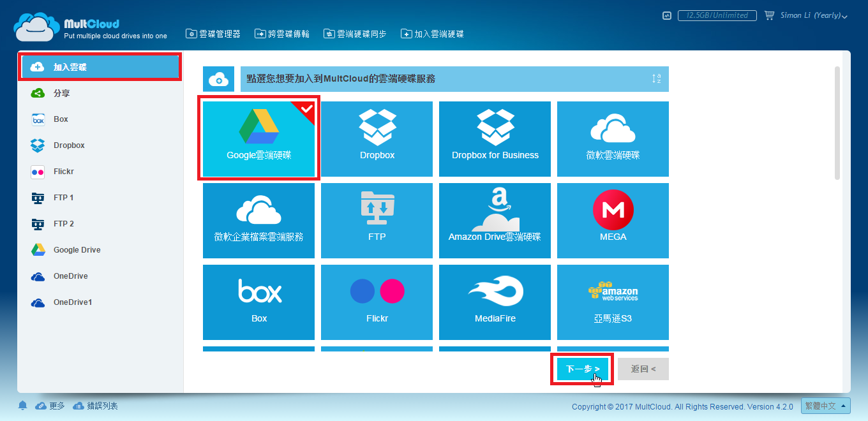Choose the MediaFire cloud service
This screenshot has width=868, height=421.
(x=494, y=302)
